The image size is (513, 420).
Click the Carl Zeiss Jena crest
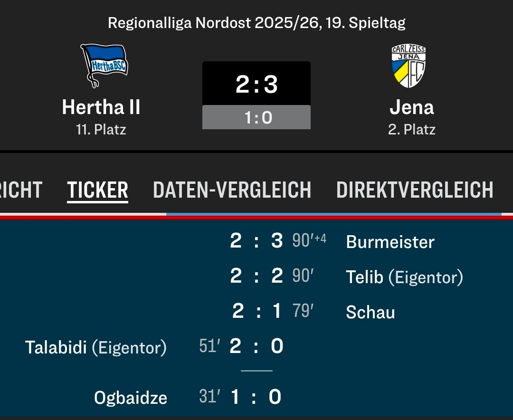pos(408,66)
